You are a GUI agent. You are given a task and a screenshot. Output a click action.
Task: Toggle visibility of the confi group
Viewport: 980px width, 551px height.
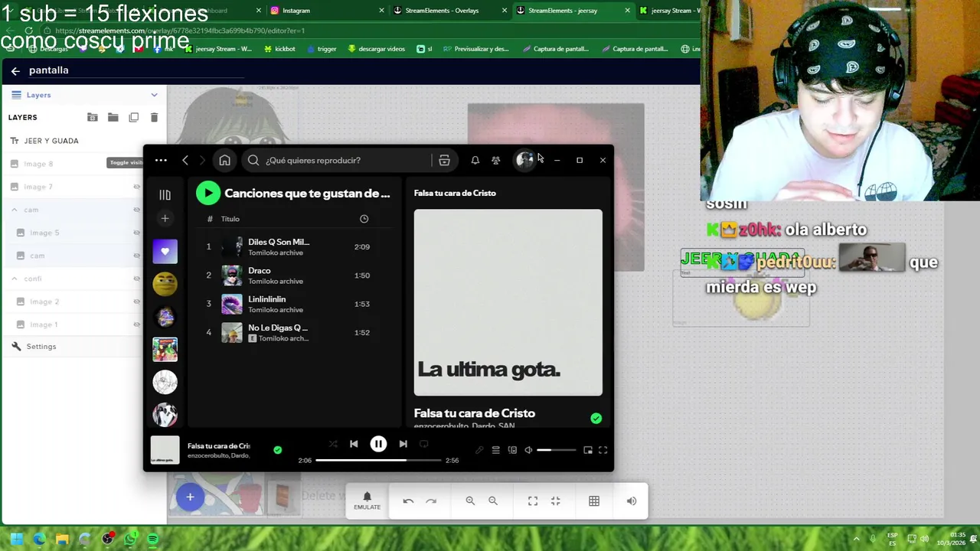(137, 279)
